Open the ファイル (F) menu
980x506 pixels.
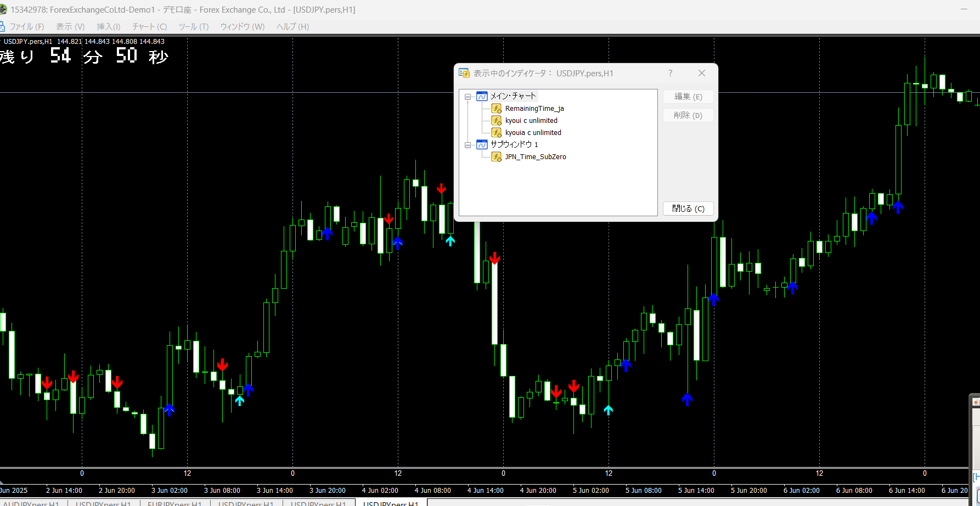[x=26, y=27]
